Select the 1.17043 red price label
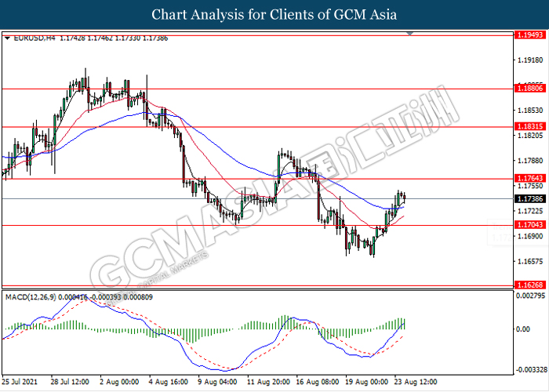 click(x=530, y=225)
